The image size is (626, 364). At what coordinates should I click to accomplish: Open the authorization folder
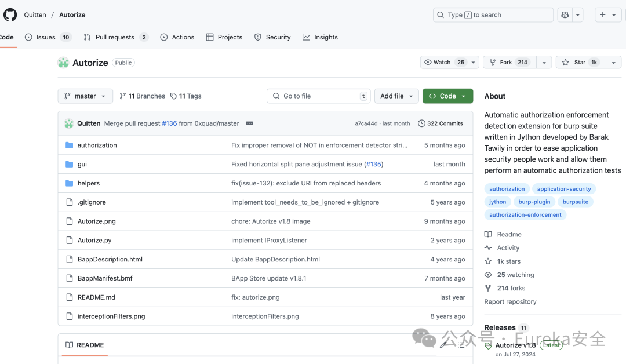click(97, 145)
